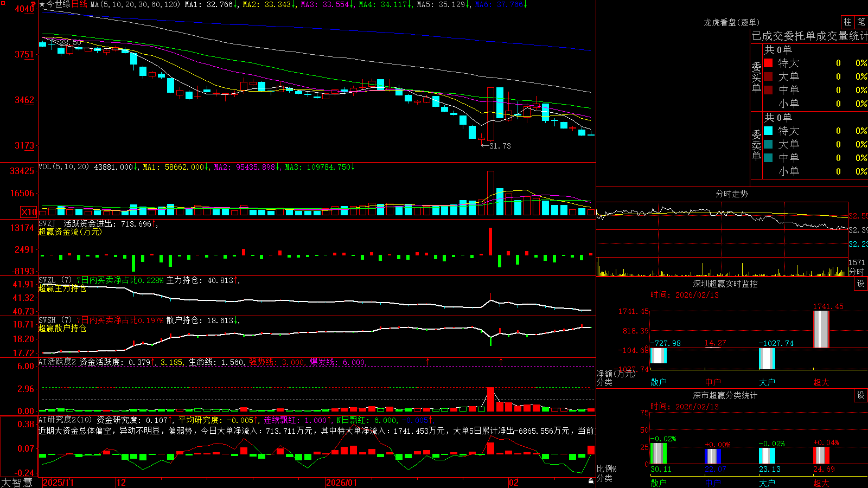Click the 02 month marker on the date axis
This screenshot has width=868, height=488.
click(514, 483)
